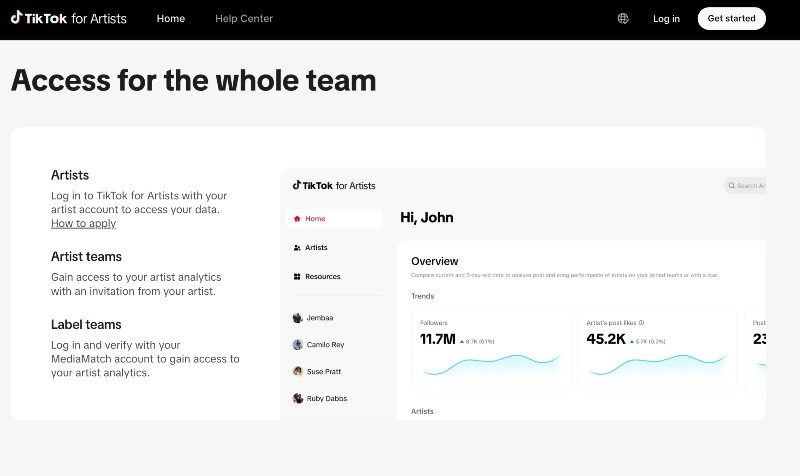Select Home in the dashboard sidebar
Viewport: 800px width, 476px height.
coord(334,218)
